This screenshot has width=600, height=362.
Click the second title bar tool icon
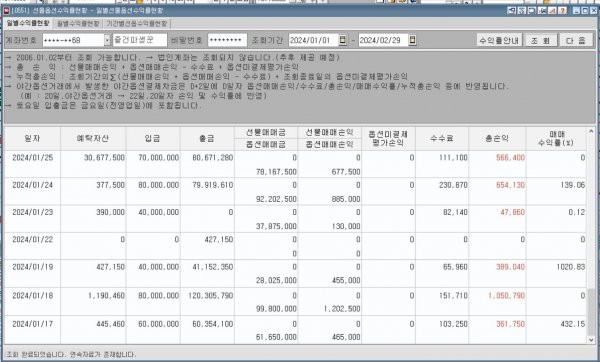click(x=522, y=11)
